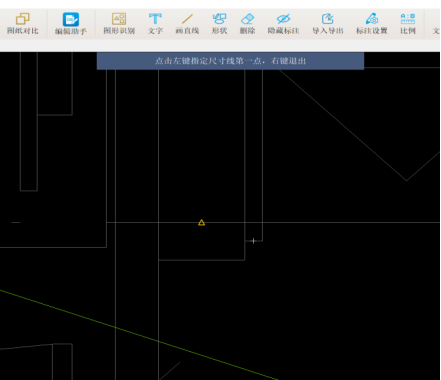
Task: Toggle 隐藏标注 to hide annotations
Action: pos(283,24)
